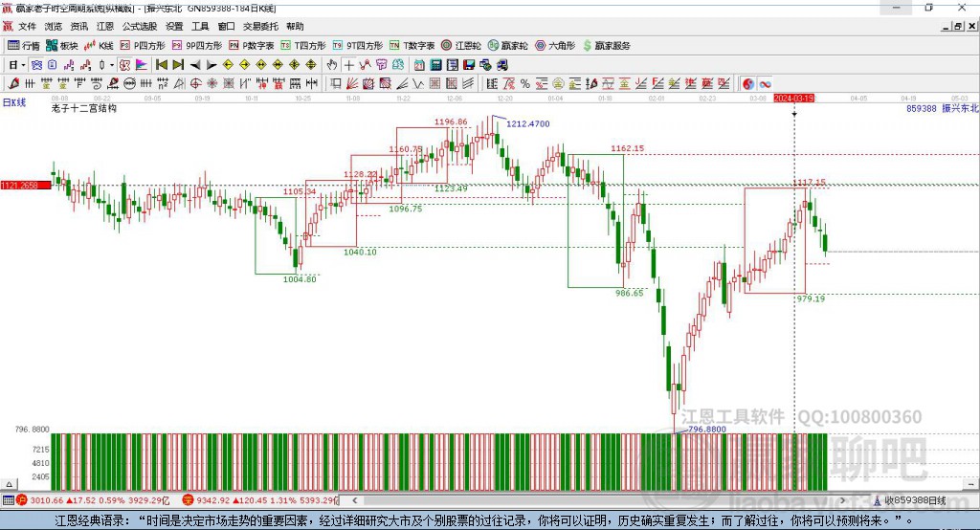
Task: Jump to first bar icon
Action: pos(161,65)
